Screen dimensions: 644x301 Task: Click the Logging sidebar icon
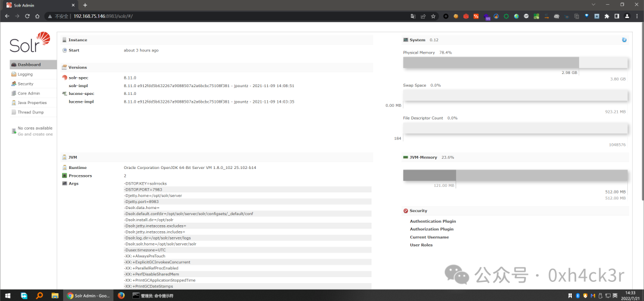point(14,75)
